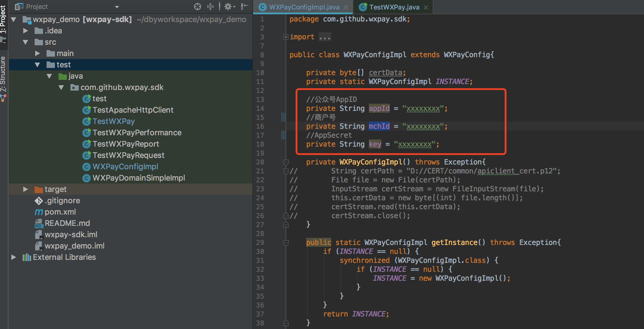Collapse the test folder arrow
The image size is (644, 329).
tap(38, 65)
